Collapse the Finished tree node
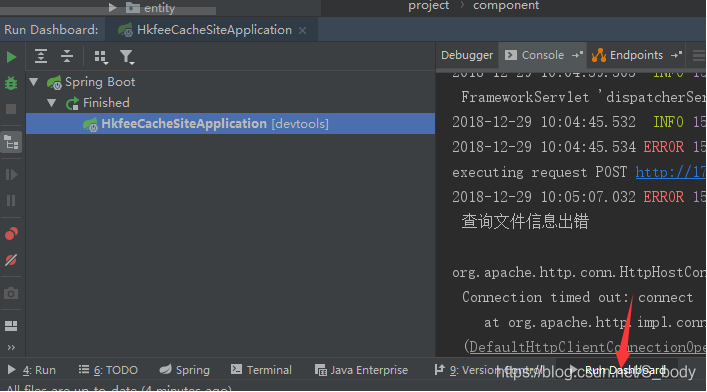Viewport: 707px width, 392px height. 51,103
